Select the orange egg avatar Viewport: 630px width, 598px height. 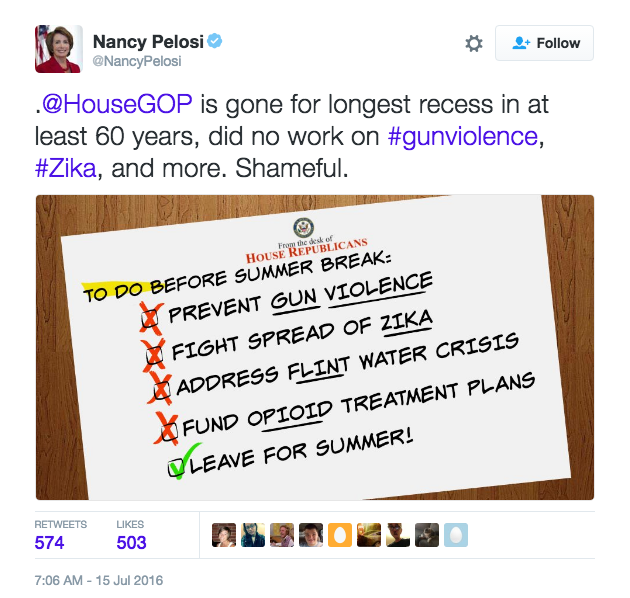[x=340, y=534]
